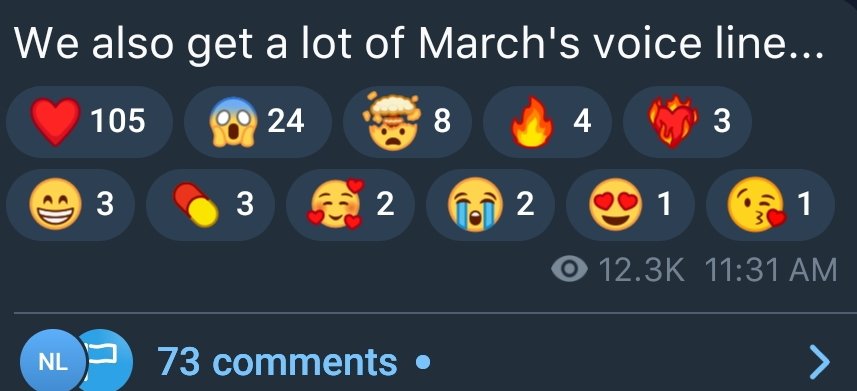Click the 11:31 AM timestamp

pyautogui.click(x=771, y=270)
